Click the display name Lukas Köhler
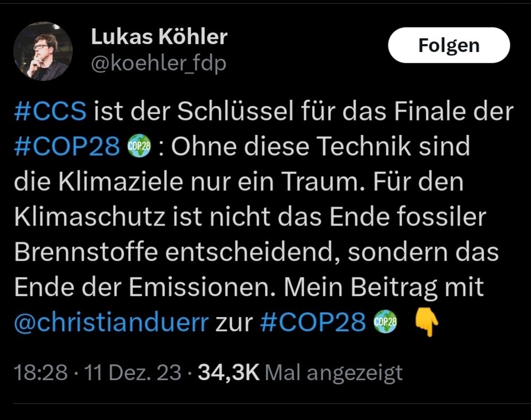The image size is (531, 420). 159,37
